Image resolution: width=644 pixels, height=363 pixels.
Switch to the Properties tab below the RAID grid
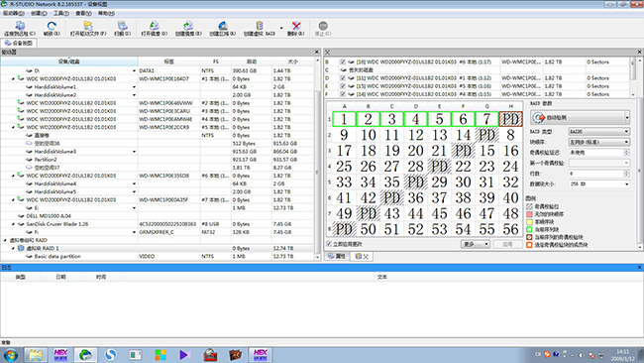tap(337, 256)
